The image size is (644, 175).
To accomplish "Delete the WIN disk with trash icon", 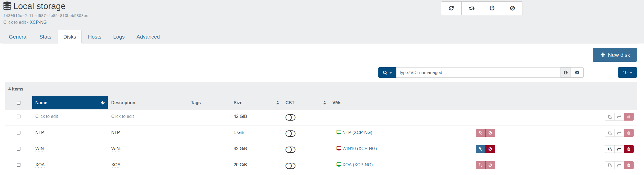I will 628,149.
